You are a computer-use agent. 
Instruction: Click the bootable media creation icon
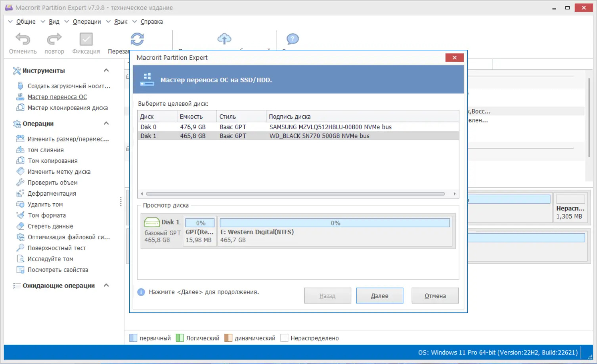(x=20, y=86)
